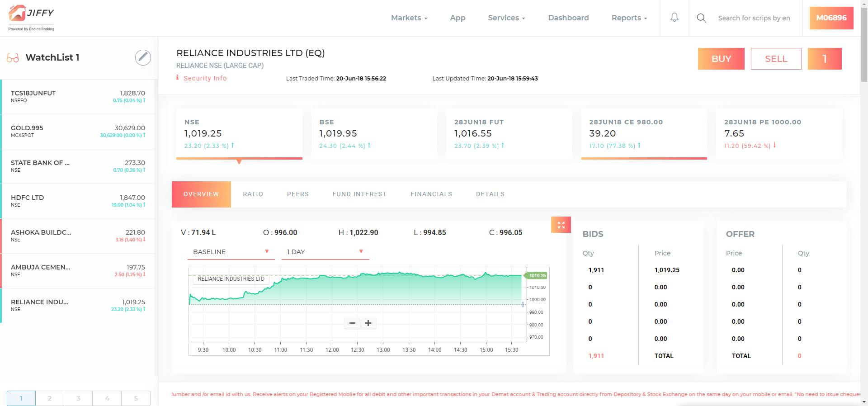The image size is (868, 406).
Task: Select RELIANCE INDU in the watchlist
Action: 78,305
